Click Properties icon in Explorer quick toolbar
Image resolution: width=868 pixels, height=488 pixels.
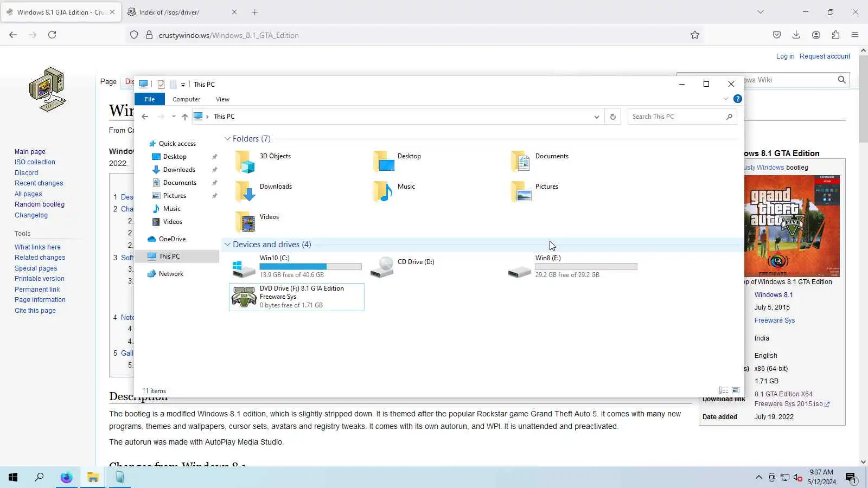click(161, 85)
